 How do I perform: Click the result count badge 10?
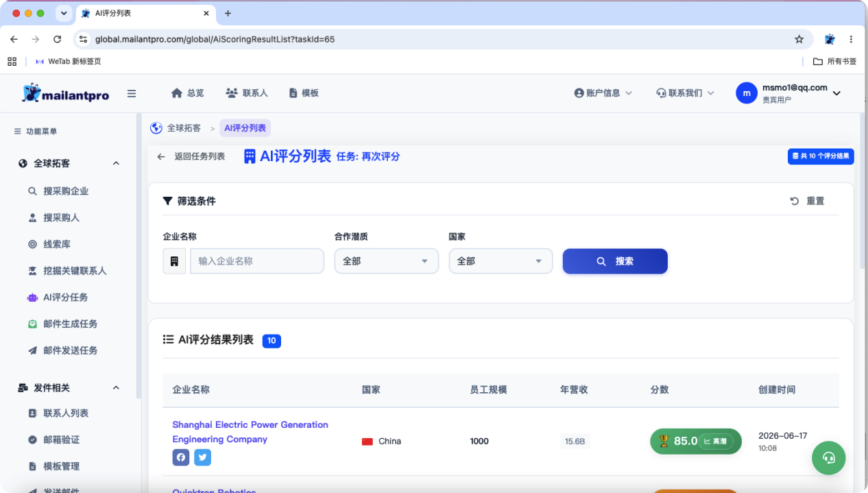click(x=272, y=341)
